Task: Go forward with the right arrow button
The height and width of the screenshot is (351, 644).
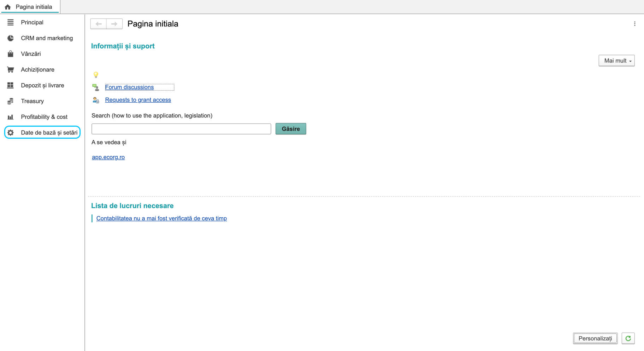Action: point(114,24)
